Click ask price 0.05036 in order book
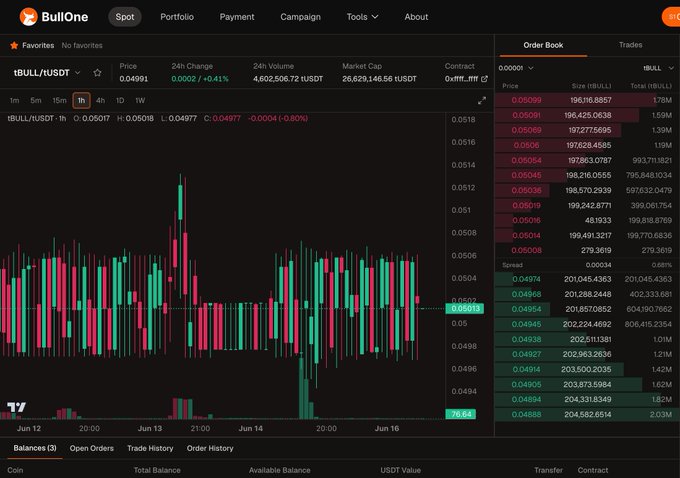This screenshot has height=478, width=680. coord(526,190)
